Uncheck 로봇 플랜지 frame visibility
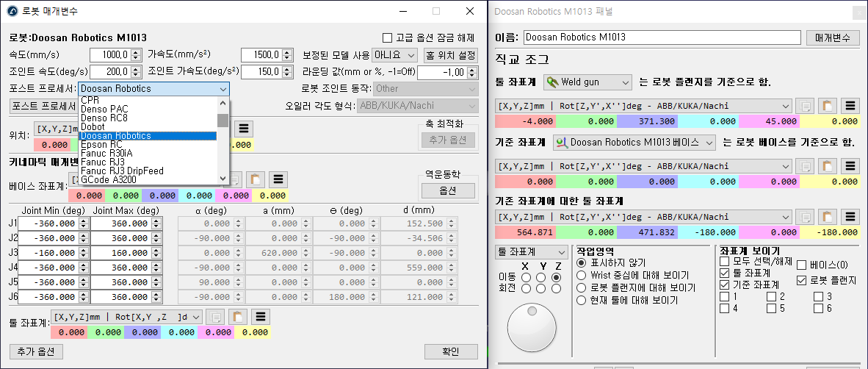 [x=801, y=280]
